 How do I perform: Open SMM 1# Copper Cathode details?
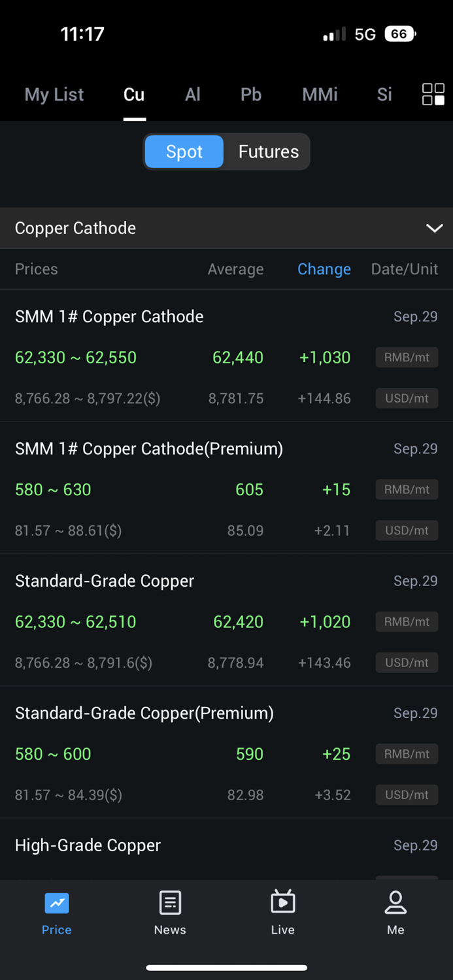tap(109, 316)
